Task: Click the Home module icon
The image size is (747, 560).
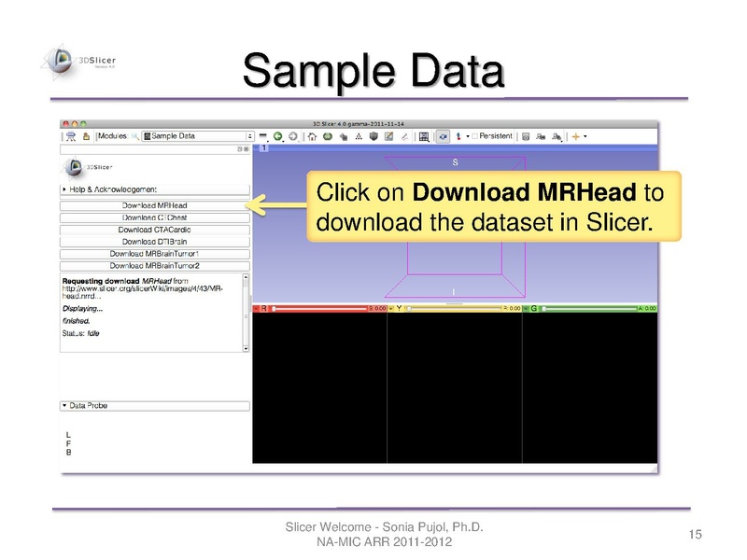Action: (x=312, y=136)
